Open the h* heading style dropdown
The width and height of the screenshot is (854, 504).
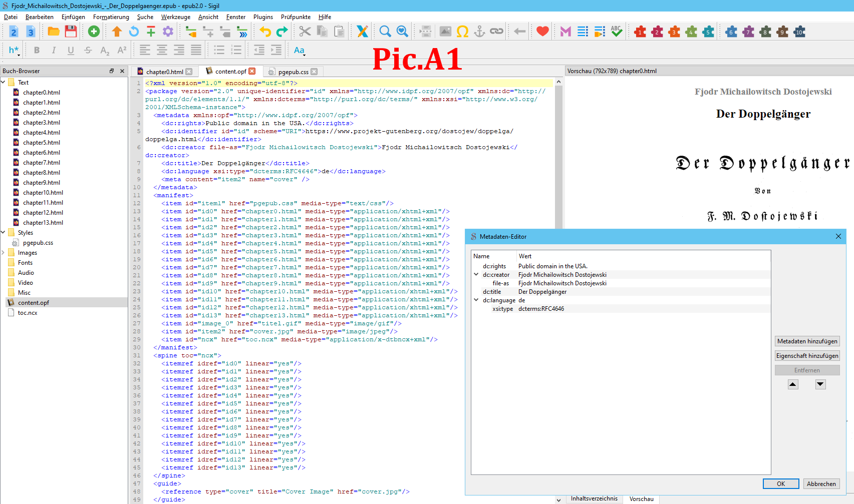14,50
